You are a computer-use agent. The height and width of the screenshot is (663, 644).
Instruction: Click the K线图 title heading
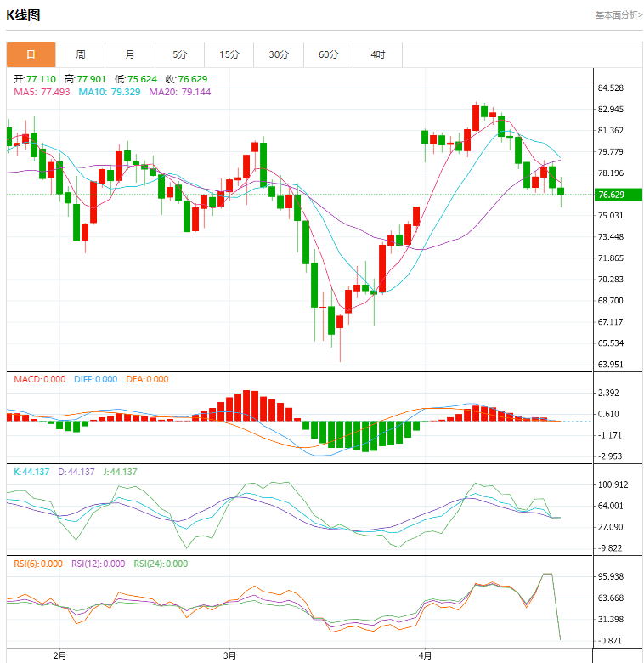[23, 14]
